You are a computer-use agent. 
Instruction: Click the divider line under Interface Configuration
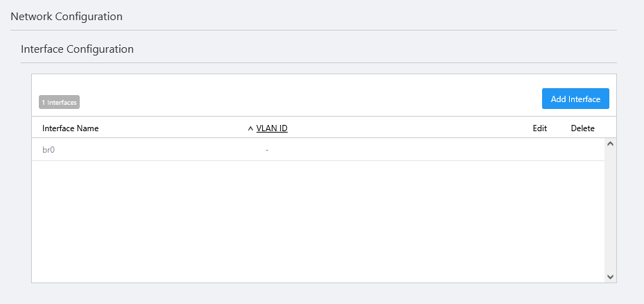click(319, 62)
